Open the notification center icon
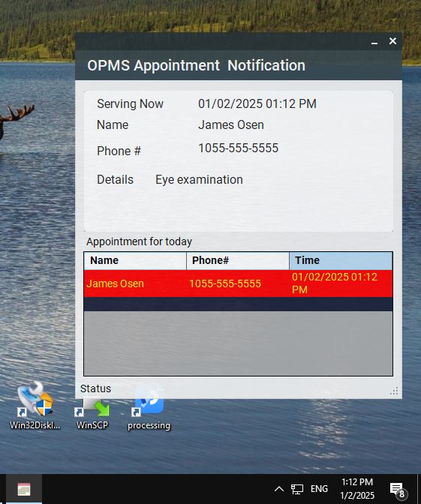 [398, 490]
